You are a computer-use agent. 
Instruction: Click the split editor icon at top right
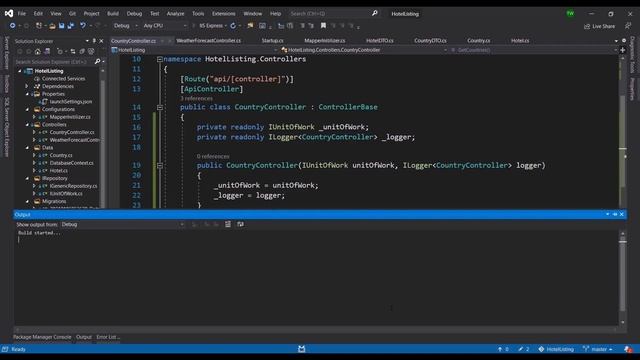click(623, 50)
